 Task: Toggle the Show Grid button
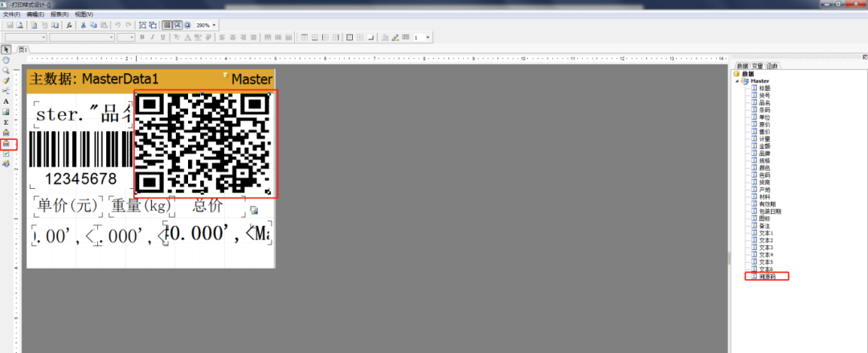click(166, 26)
